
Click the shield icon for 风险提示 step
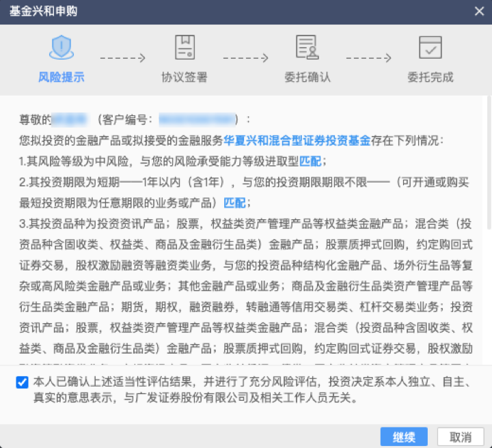[x=61, y=48]
